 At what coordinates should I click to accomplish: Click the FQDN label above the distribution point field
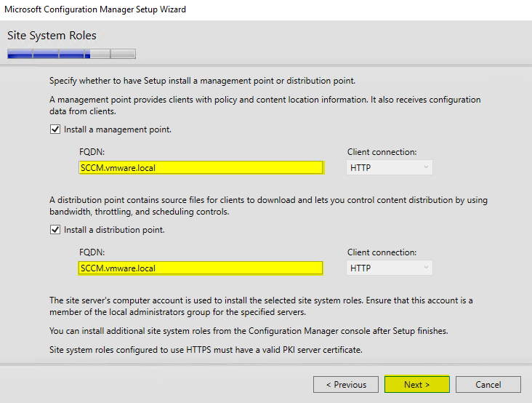point(91,252)
